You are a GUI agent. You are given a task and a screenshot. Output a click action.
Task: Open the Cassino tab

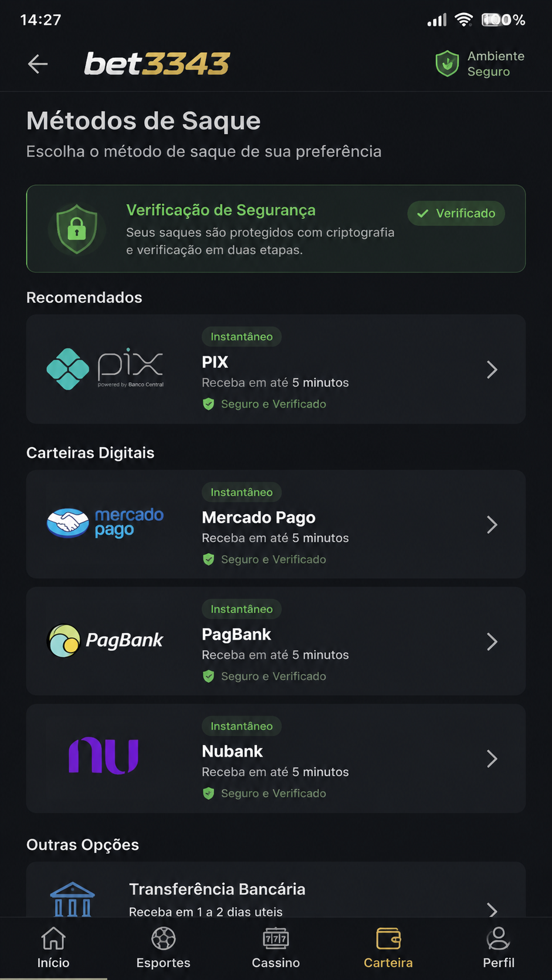click(x=276, y=948)
